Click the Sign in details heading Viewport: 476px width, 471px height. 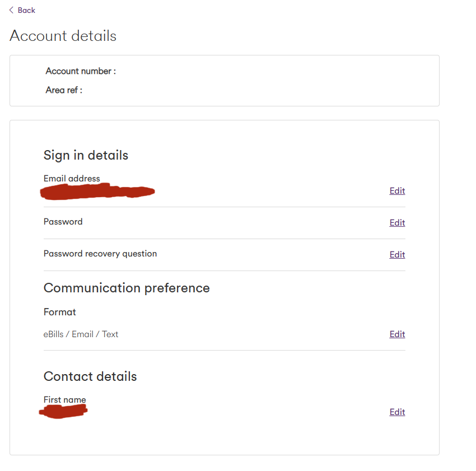pyautogui.click(x=85, y=155)
